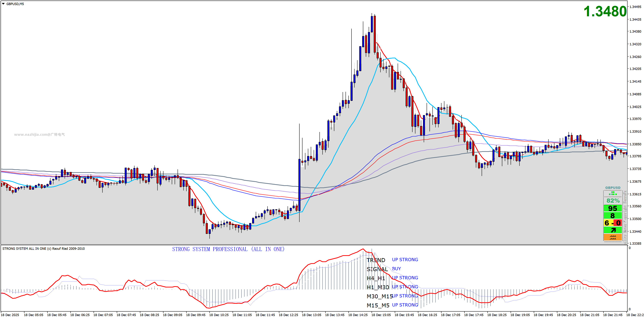The image size is (644, 319).
Task: Click the 18 Dec 14:25 time axis label
Action: 358,315
